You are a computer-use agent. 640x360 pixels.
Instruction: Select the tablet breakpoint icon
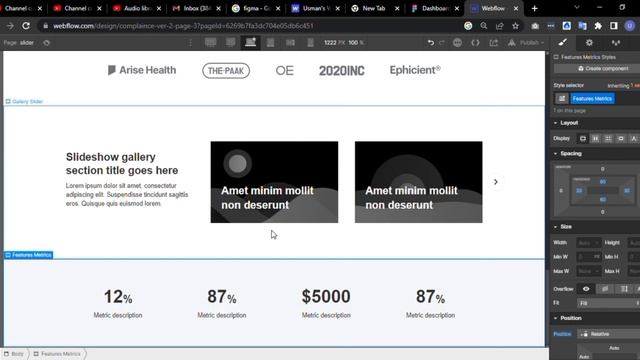click(x=270, y=42)
